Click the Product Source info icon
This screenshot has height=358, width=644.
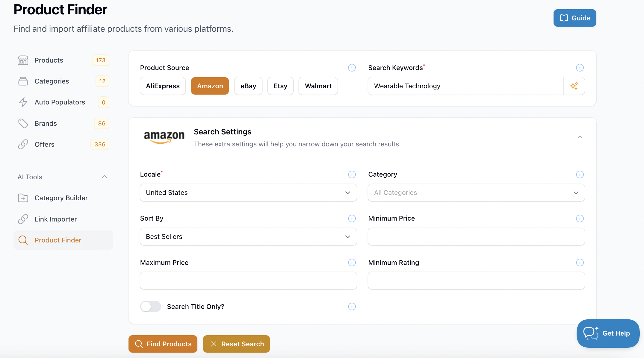coord(352,68)
